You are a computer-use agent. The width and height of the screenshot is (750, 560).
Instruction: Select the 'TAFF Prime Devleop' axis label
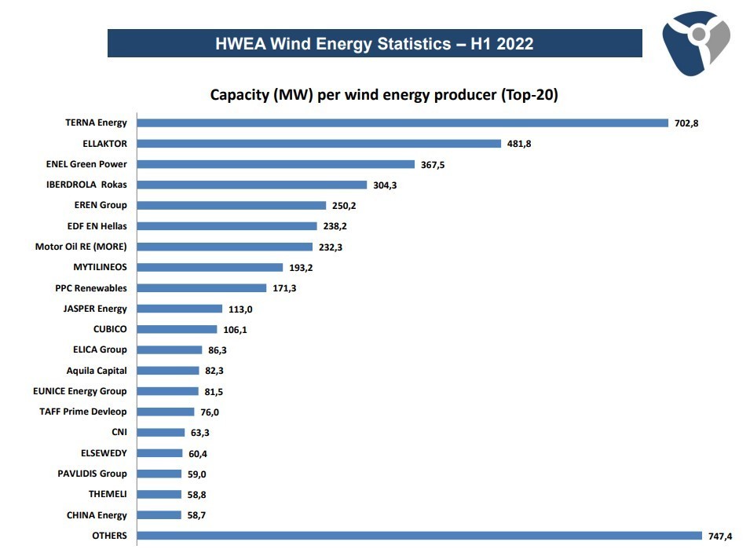click(x=83, y=412)
